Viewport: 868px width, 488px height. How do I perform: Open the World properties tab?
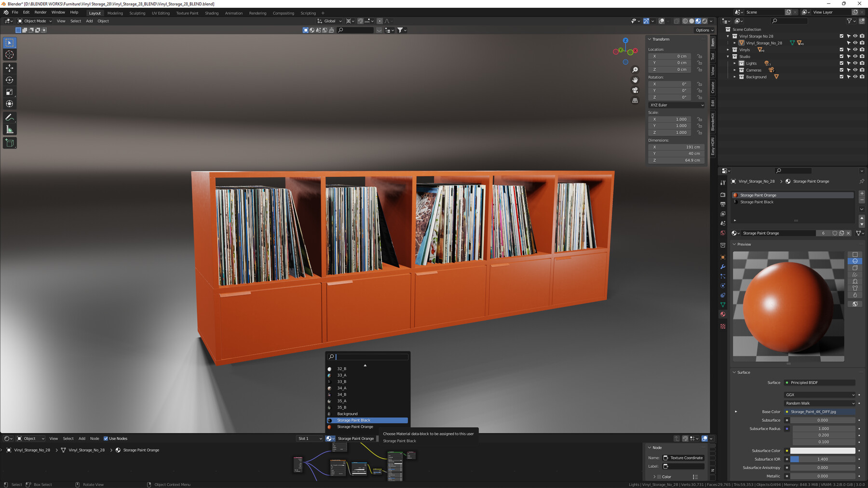[x=722, y=233]
